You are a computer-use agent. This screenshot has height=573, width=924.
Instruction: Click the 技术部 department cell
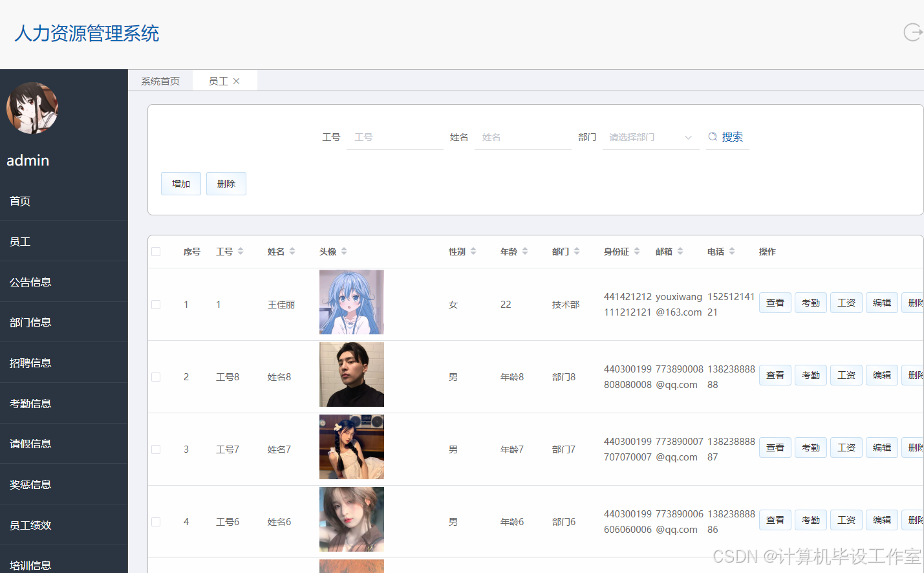pyautogui.click(x=566, y=305)
